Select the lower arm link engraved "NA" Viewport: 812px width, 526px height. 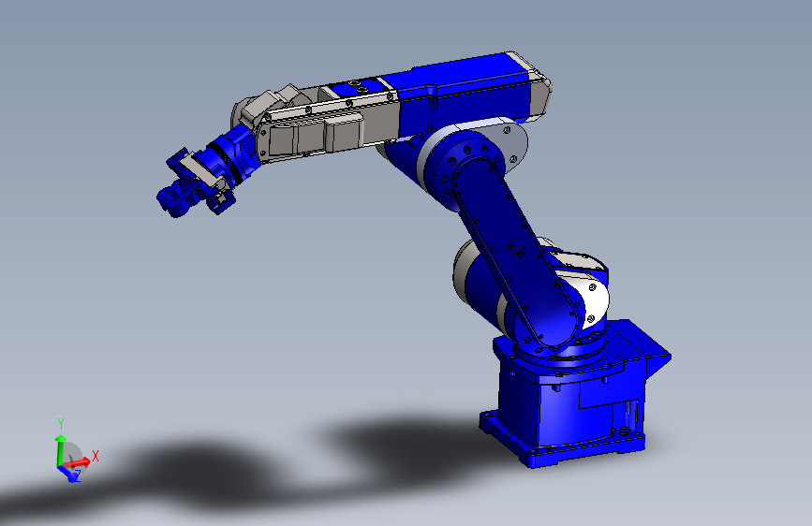click(x=518, y=252)
